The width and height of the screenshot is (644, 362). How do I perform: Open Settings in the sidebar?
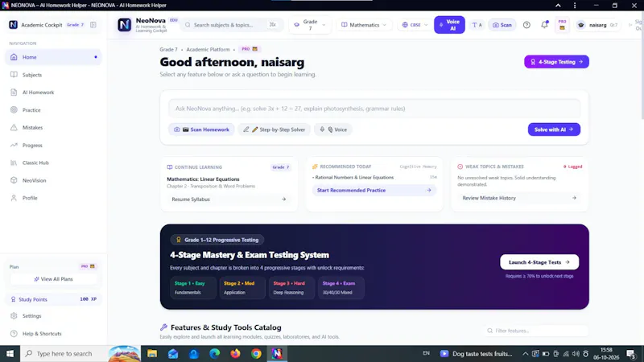coord(53,316)
